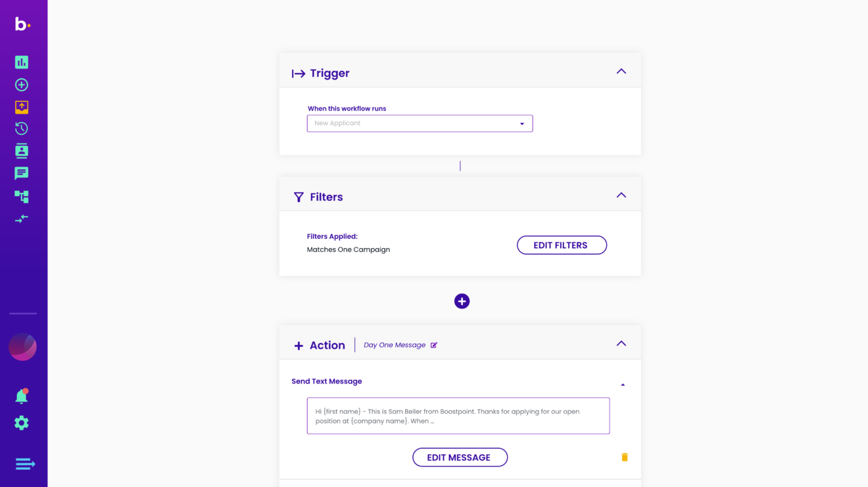This screenshot has width=868, height=487.
Task: Collapse the Trigger section
Action: (621, 70)
